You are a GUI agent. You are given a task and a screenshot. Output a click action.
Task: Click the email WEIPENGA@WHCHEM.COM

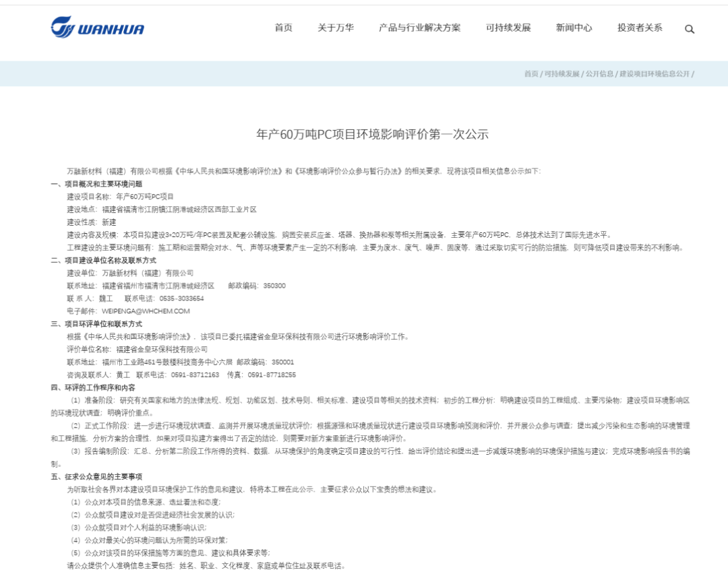coord(146,311)
